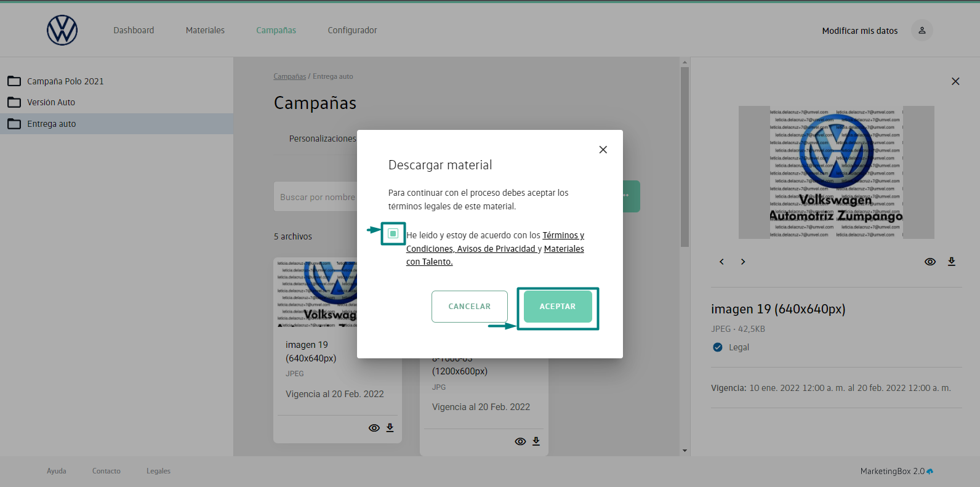Click the ACEPTAR button
Viewport: 980px width, 487px height.
(x=558, y=307)
